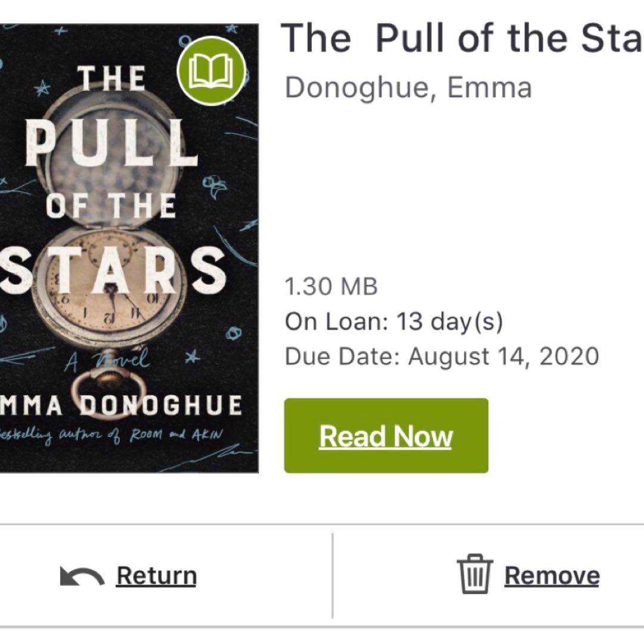Click the Room and Akin tagline on cover
This screenshot has height=644, width=644.
click(x=110, y=435)
